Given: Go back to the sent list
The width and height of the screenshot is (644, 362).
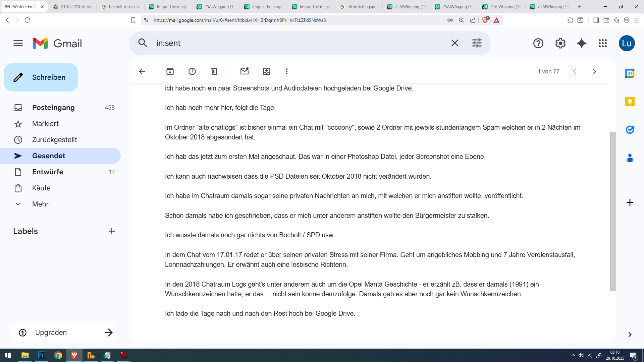Looking at the screenshot, I should pyautogui.click(x=142, y=71).
